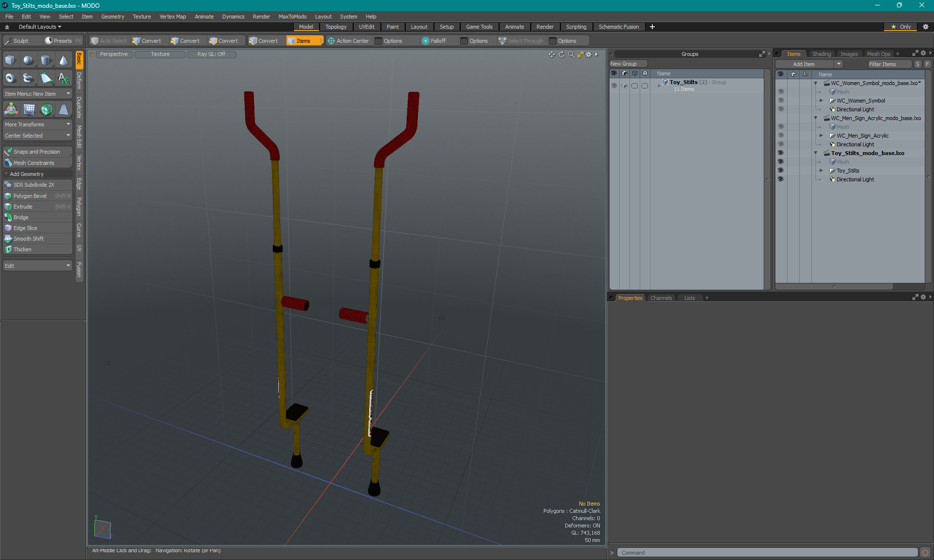Select the Thicken tool
Screen dimensions: 934x560
point(37,249)
